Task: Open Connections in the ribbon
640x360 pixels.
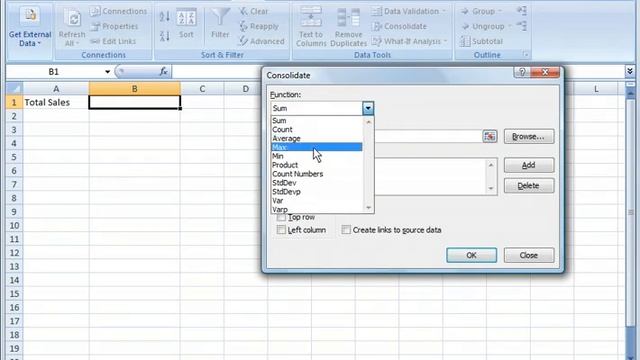Action: (x=118, y=11)
